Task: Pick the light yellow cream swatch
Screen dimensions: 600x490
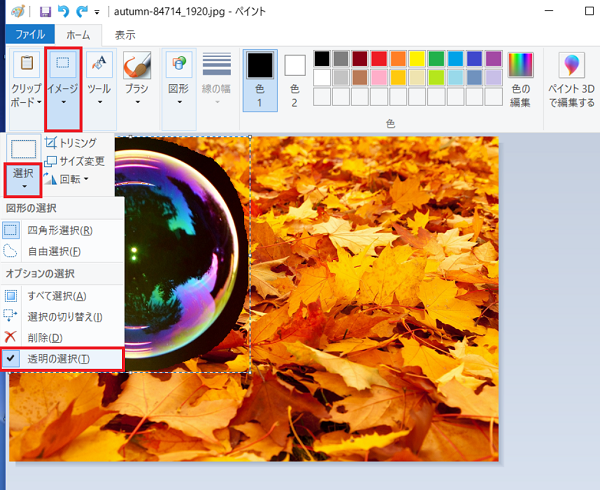Action: point(417,78)
